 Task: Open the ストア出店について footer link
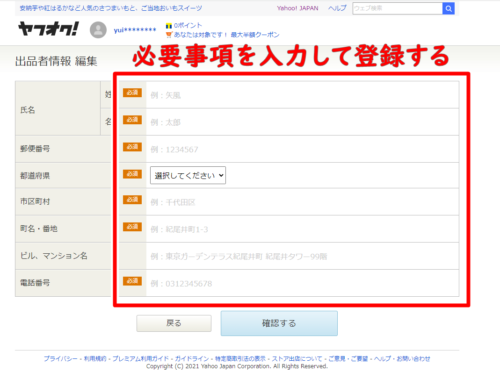(297, 359)
